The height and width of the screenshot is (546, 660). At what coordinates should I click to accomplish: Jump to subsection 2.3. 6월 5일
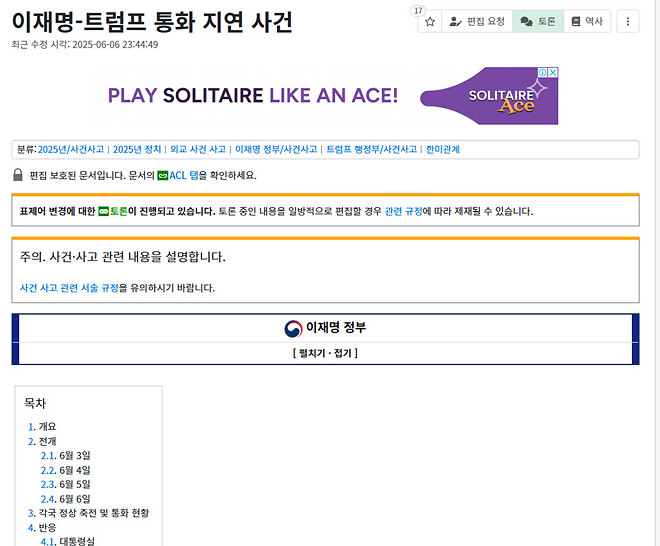point(65,485)
